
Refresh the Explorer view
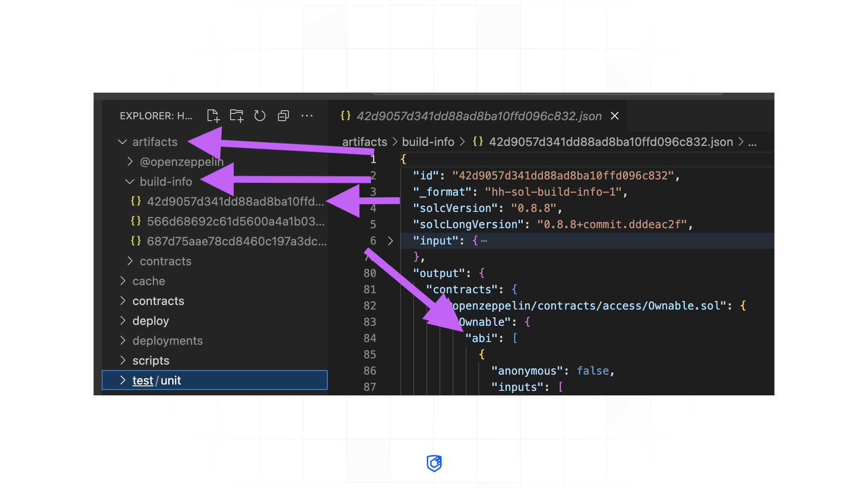point(260,116)
